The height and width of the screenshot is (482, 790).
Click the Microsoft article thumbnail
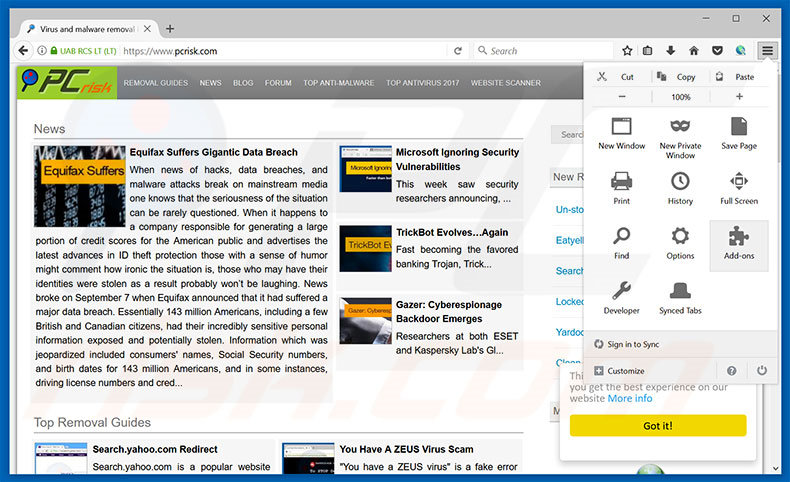365,169
